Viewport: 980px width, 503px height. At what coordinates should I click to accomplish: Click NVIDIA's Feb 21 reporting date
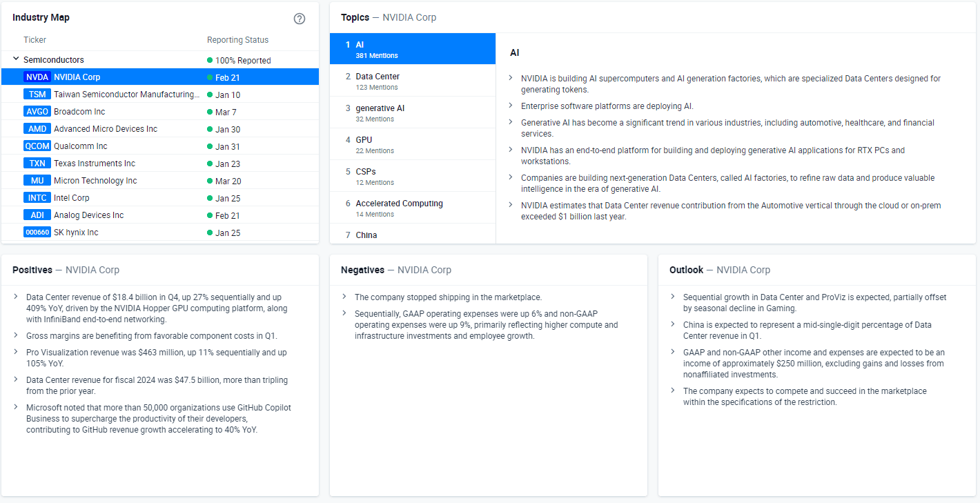pos(228,77)
